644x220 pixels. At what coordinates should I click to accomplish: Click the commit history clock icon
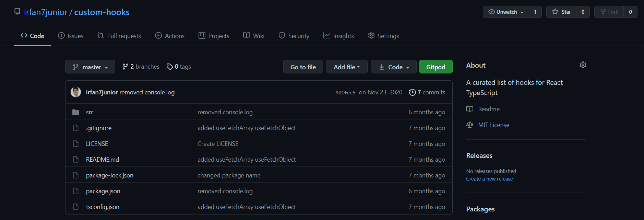[x=412, y=92]
